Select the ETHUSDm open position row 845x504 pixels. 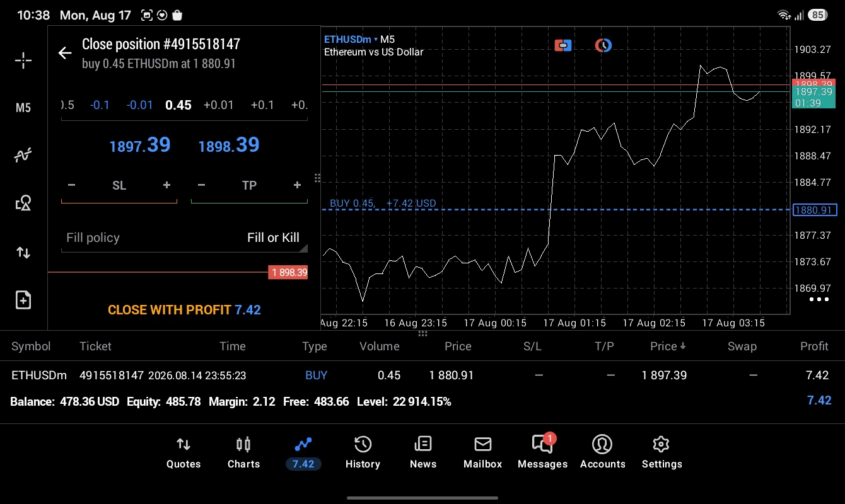pos(422,375)
